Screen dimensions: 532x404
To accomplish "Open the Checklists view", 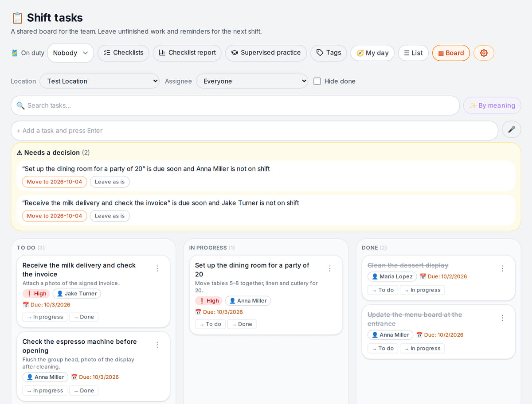I will click(123, 53).
